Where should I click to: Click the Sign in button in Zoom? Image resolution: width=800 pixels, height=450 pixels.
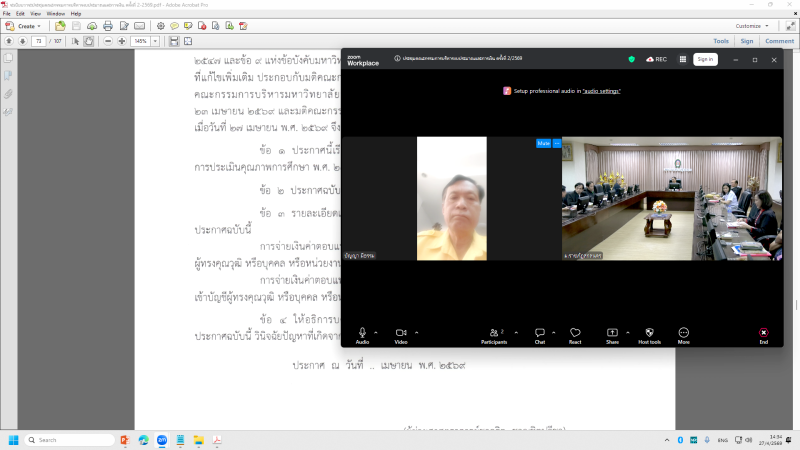point(705,59)
